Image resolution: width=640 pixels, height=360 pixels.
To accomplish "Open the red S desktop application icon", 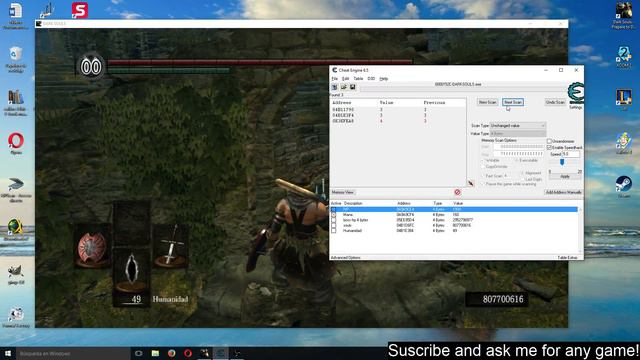I will tap(80, 10).
